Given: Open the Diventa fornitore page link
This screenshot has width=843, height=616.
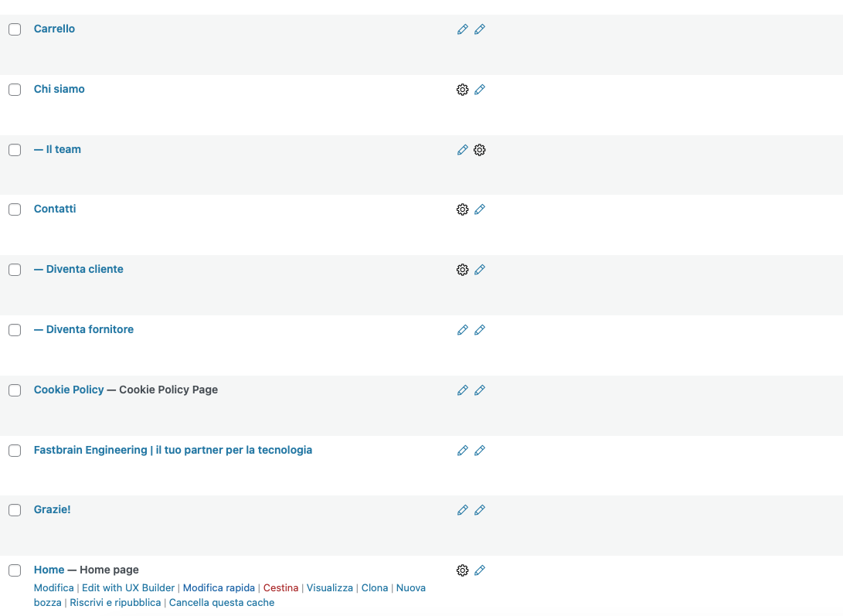Looking at the screenshot, I should coord(83,329).
